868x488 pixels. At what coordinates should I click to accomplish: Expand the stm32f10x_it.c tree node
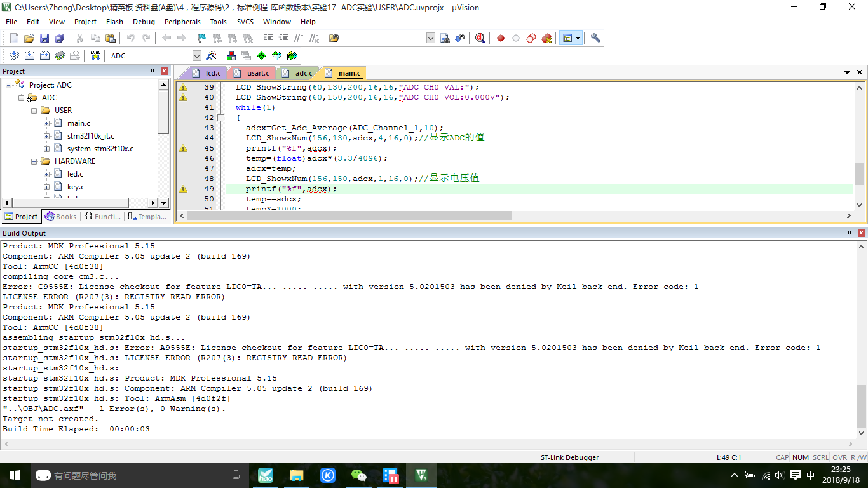coord(47,136)
